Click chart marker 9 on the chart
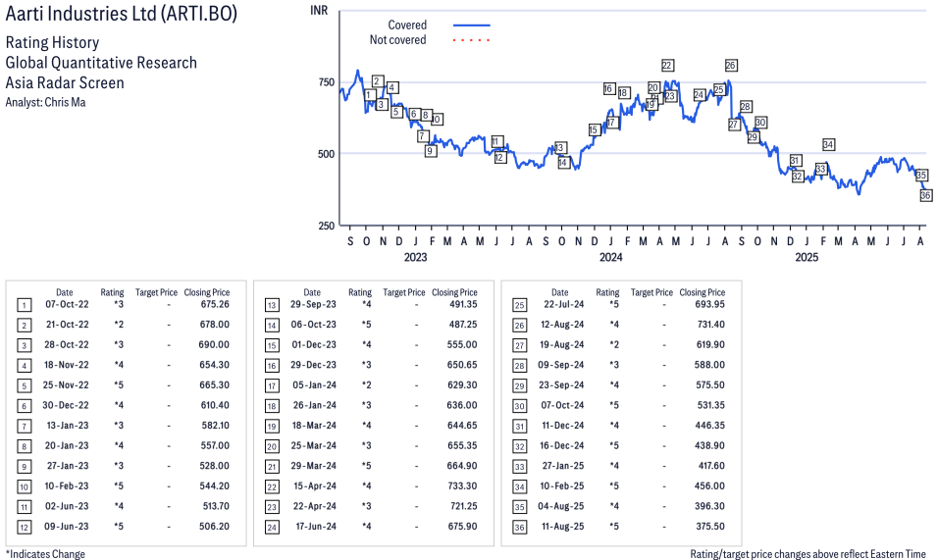Screen dimensions: 937x560 tap(431, 151)
